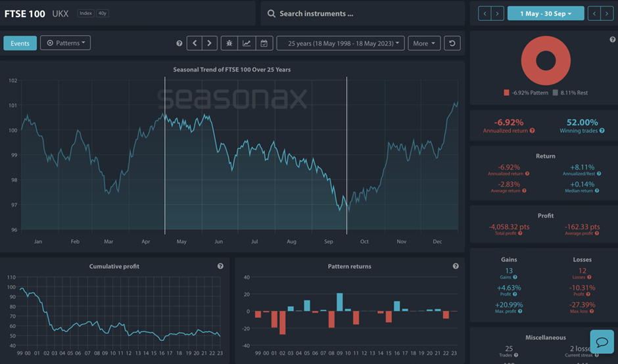The image size is (618, 364).
Task: Click the far-right arrow after the period button
Action: [607, 13]
